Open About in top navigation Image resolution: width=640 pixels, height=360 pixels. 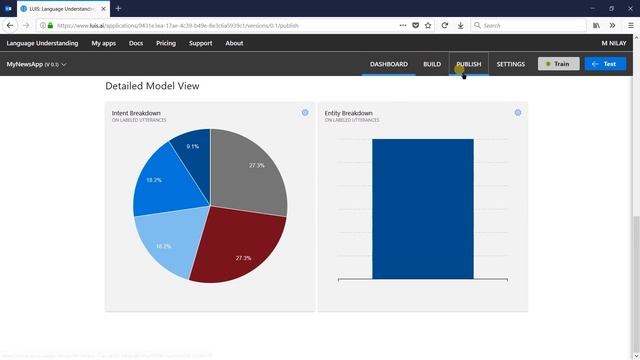pyautogui.click(x=234, y=43)
